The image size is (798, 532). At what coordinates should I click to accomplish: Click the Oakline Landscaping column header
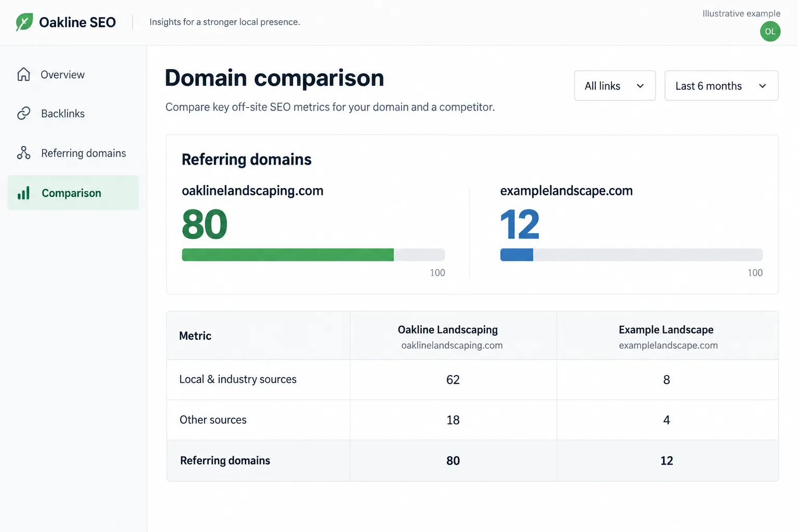coord(448,330)
